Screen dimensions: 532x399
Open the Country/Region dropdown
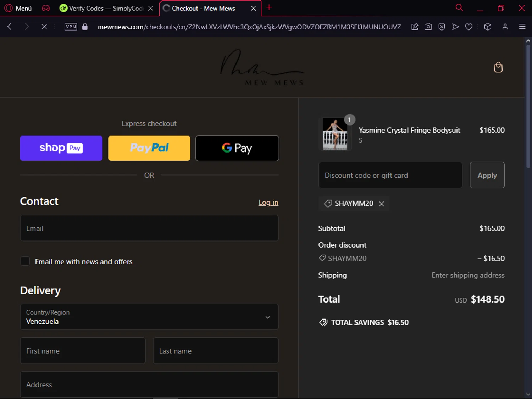[x=149, y=317]
